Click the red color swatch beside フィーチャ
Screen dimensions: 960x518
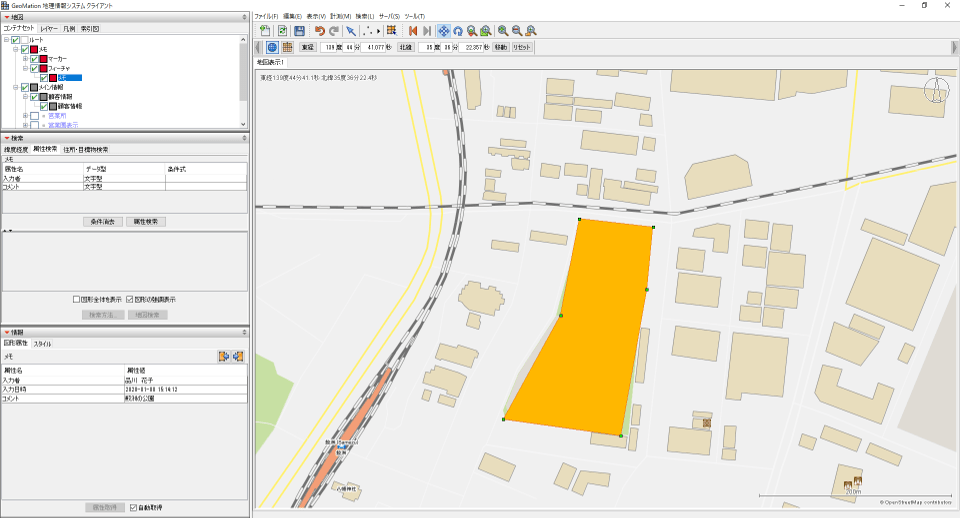point(44,68)
